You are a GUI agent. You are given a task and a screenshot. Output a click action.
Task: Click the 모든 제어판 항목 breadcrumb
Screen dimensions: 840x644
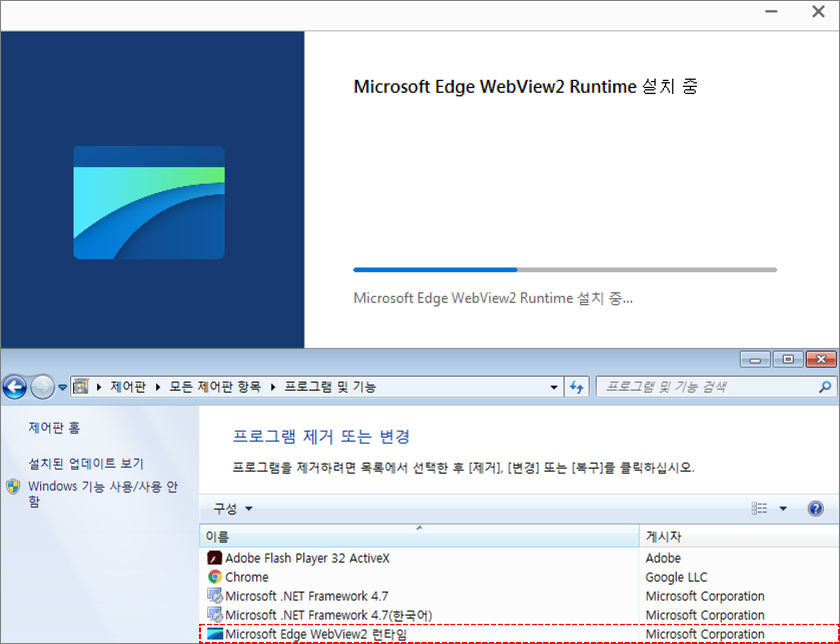point(215,387)
